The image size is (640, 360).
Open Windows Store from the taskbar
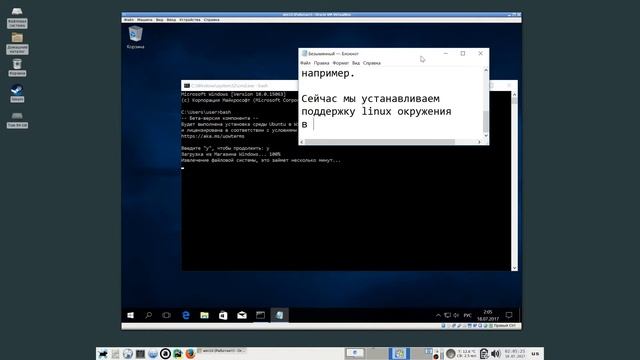[x=223, y=315]
